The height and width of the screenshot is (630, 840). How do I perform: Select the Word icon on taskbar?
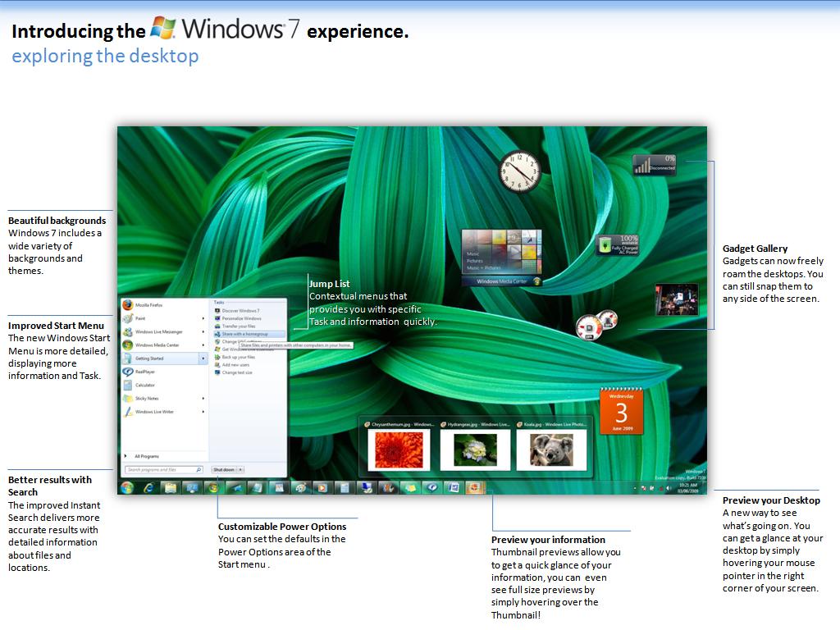[453, 487]
